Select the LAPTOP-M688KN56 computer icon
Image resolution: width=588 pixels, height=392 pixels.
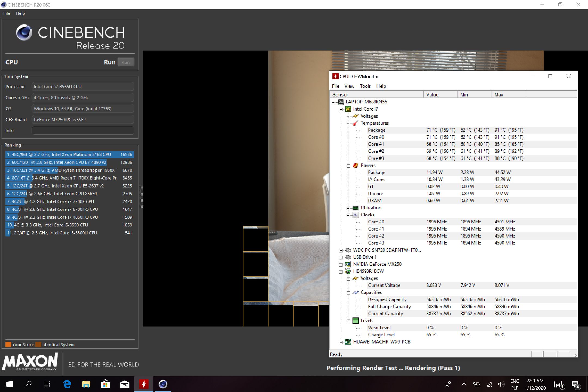point(341,102)
